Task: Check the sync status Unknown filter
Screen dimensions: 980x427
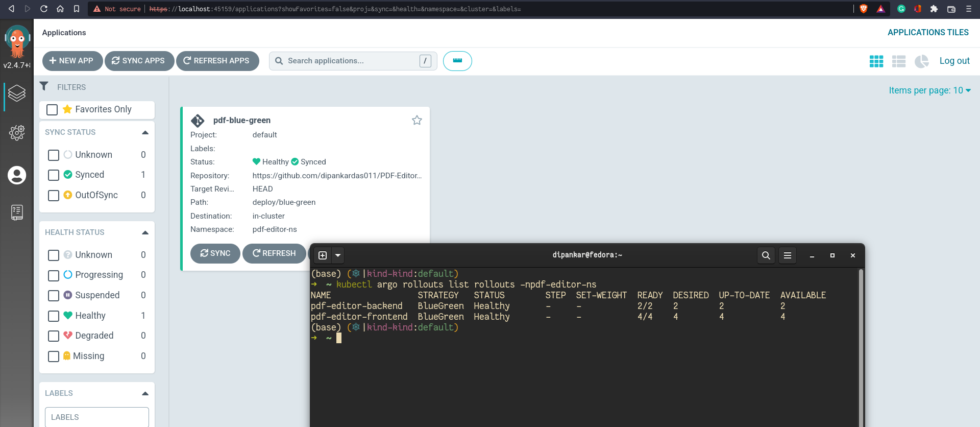Action: pyautogui.click(x=54, y=155)
